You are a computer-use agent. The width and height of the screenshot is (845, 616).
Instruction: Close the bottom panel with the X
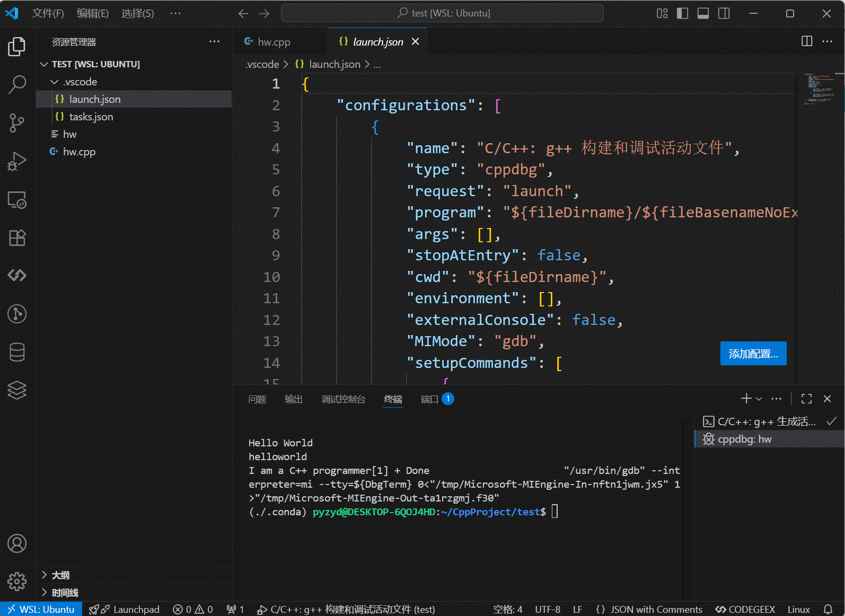click(827, 399)
